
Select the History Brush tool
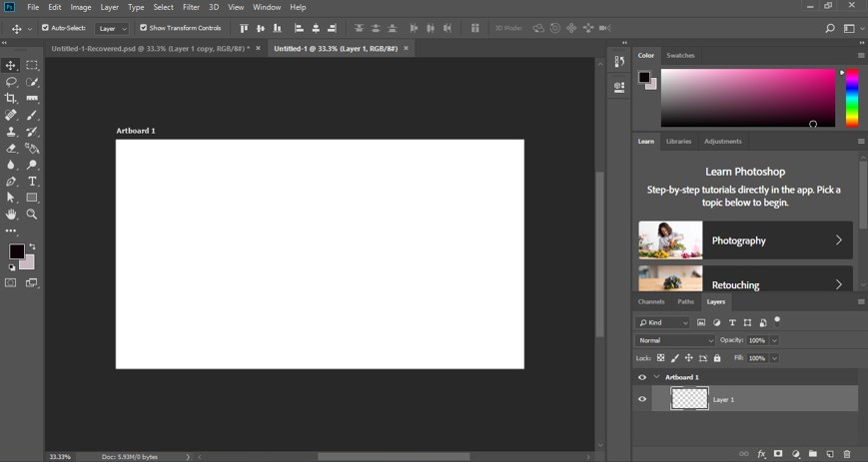[32, 132]
